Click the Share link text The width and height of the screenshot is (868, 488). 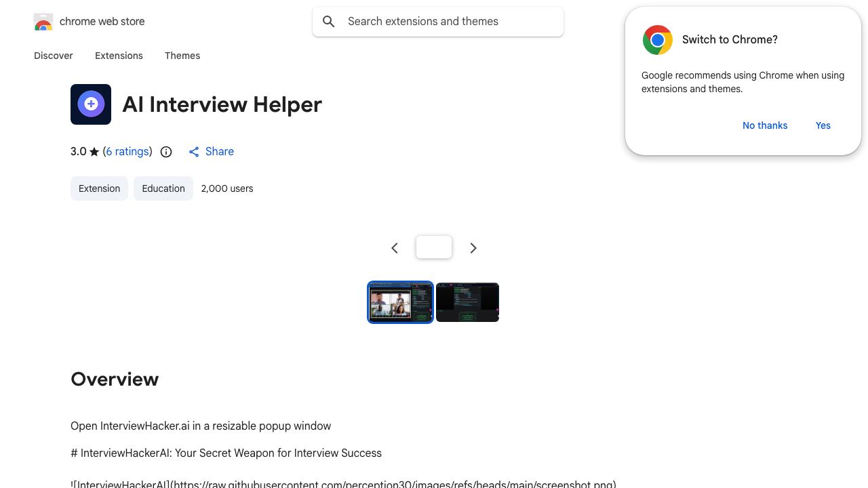[x=220, y=152]
